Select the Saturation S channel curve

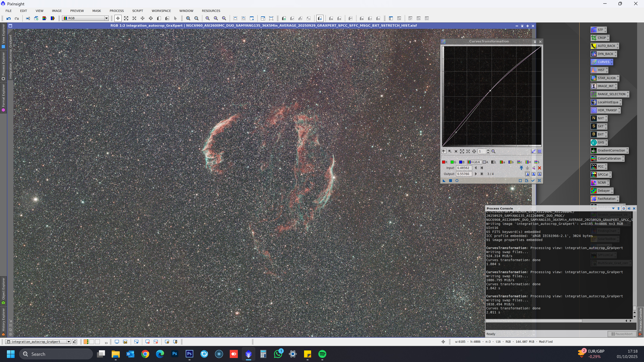(x=536, y=162)
